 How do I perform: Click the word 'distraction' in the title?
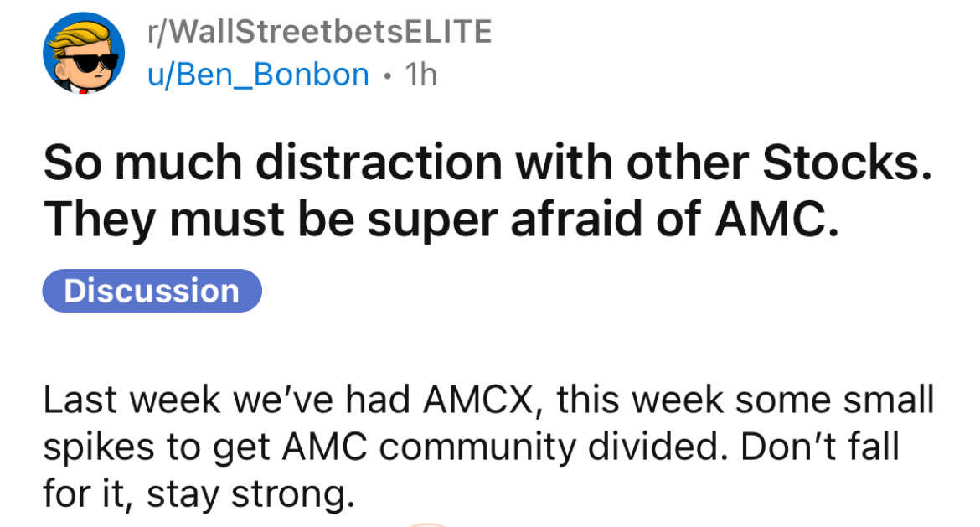(379, 163)
